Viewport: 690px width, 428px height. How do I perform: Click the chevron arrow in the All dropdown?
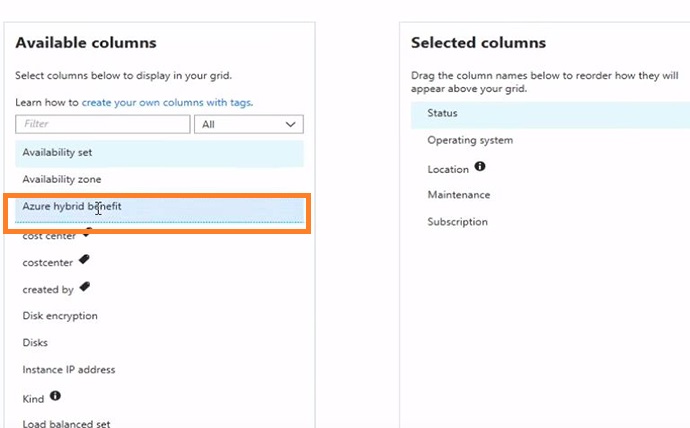tap(290, 124)
